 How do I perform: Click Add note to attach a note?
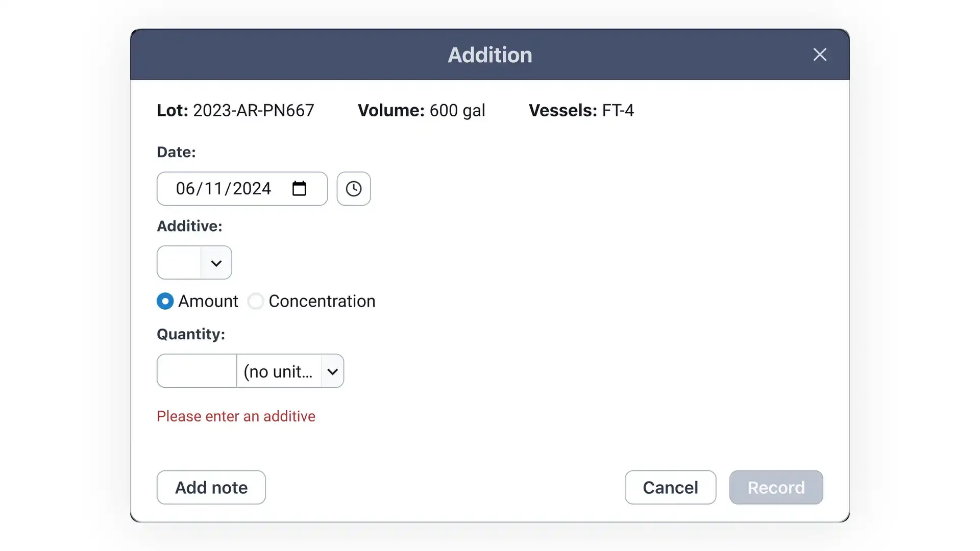(x=211, y=487)
